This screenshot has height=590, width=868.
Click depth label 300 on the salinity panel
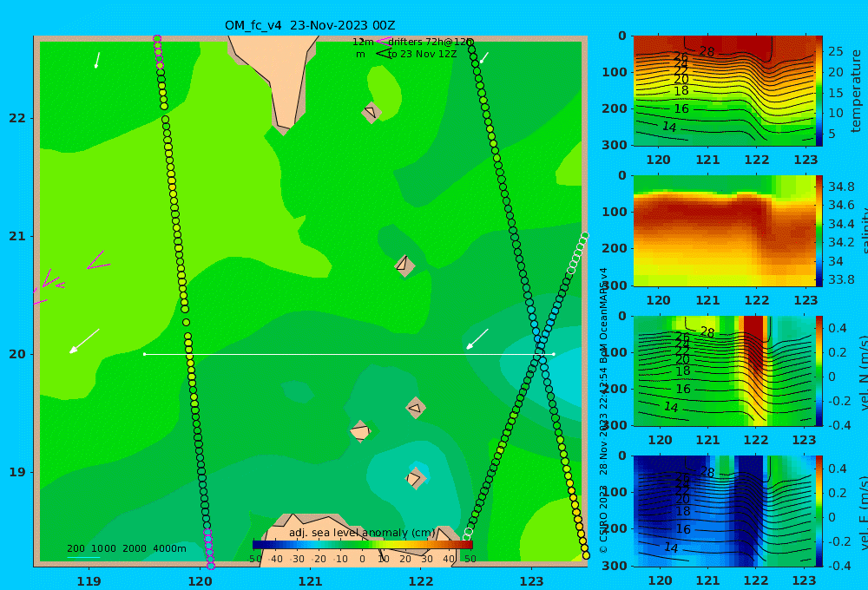pyautogui.click(x=615, y=285)
